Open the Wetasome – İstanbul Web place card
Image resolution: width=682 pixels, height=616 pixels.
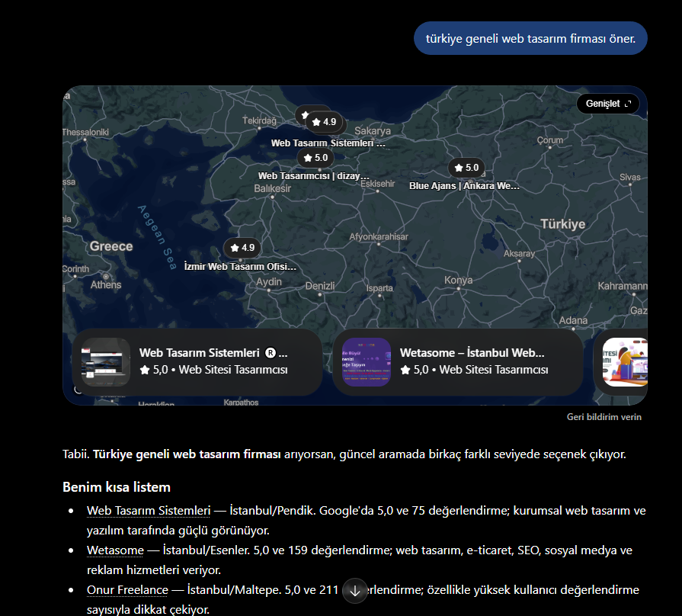(x=458, y=362)
